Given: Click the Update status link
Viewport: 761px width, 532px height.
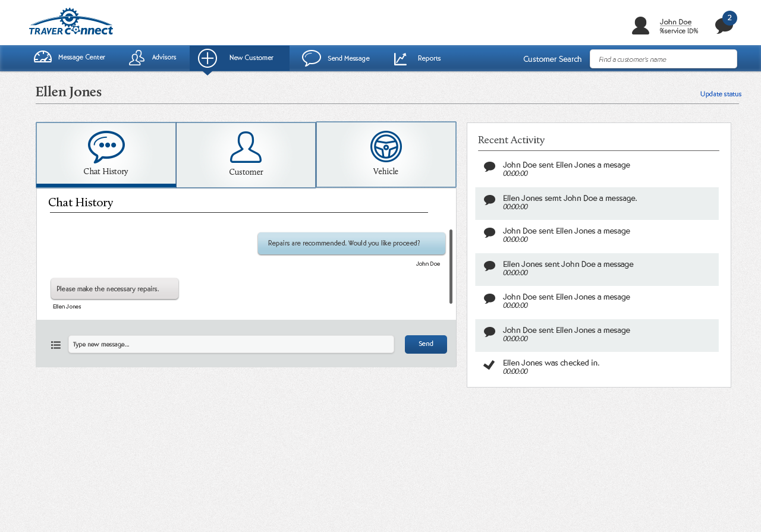Looking at the screenshot, I should coord(721,94).
